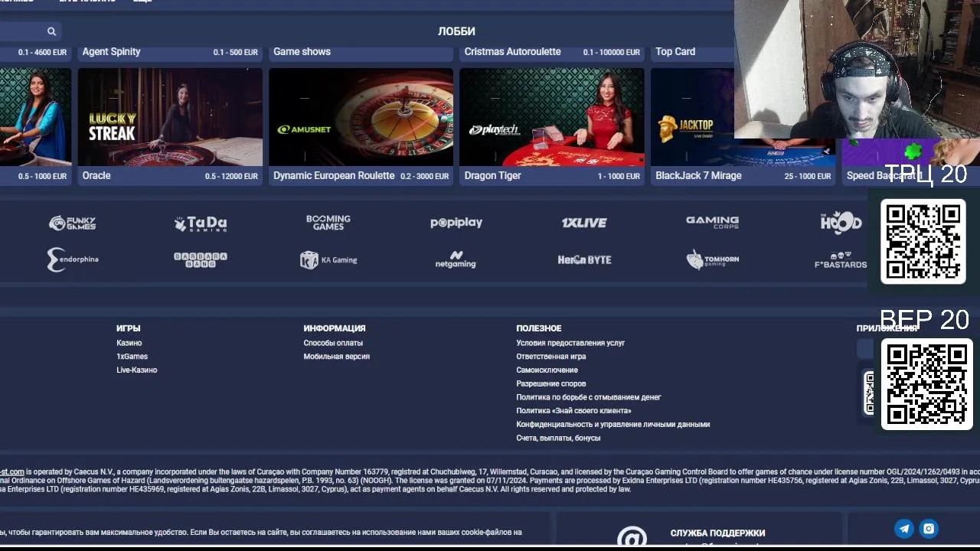Click the СЛУЖБА ПОДДЕРЖКИ heading

(717, 533)
